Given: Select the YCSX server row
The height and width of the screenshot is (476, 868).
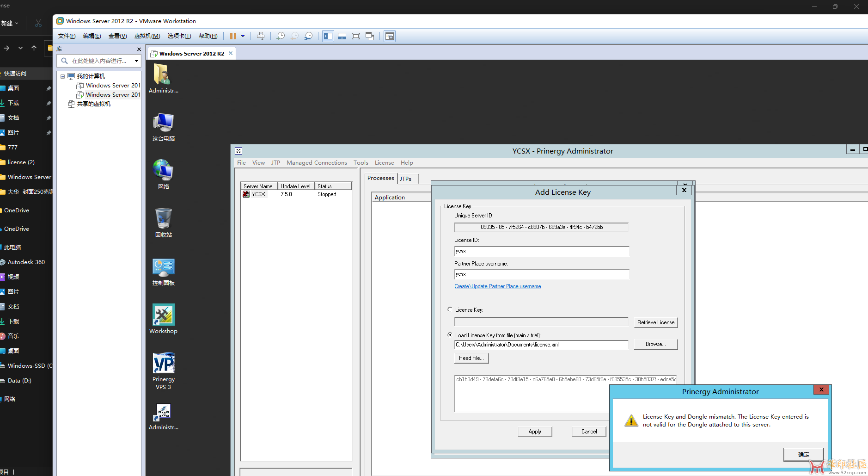Looking at the screenshot, I should coord(296,194).
